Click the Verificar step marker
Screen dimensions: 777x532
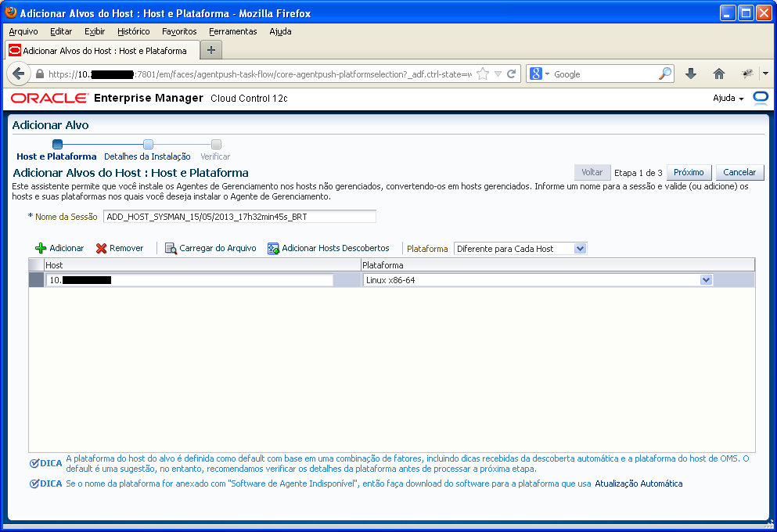click(216, 144)
